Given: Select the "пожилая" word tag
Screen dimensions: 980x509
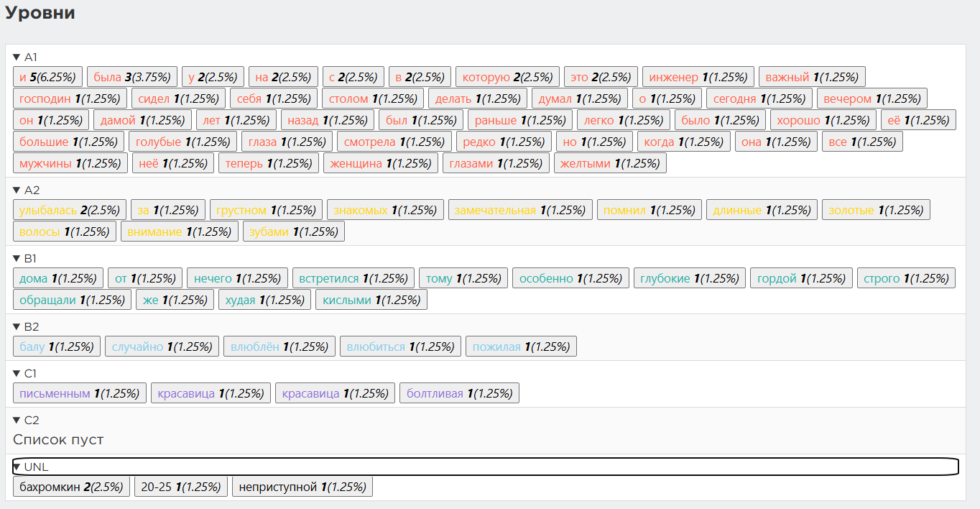Looking at the screenshot, I should coord(521,347).
